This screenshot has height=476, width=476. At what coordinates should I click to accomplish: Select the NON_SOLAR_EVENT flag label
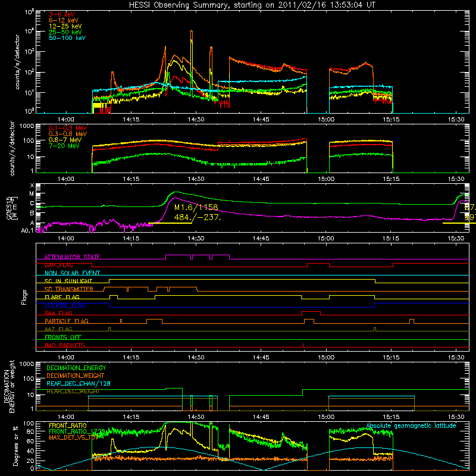[x=72, y=273]
